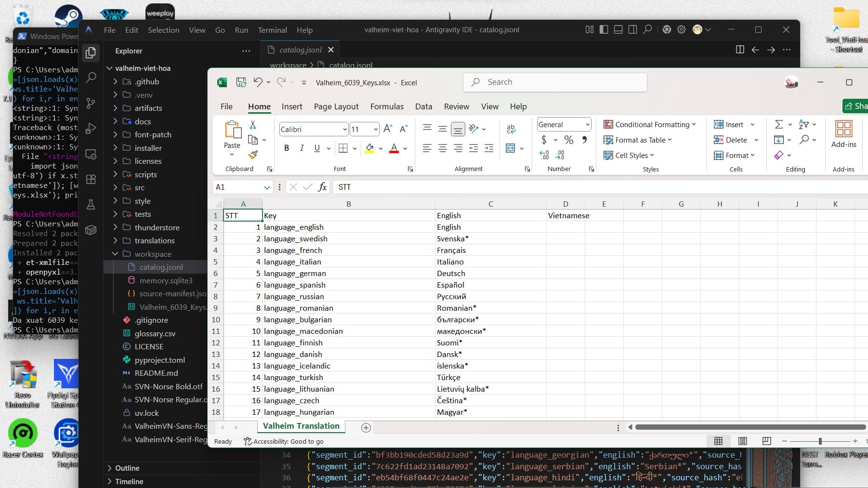This screenshot has height=488, width=868.
Task: Open Run and Debug in IDE sidebar
Action: (x=91, y=129)
